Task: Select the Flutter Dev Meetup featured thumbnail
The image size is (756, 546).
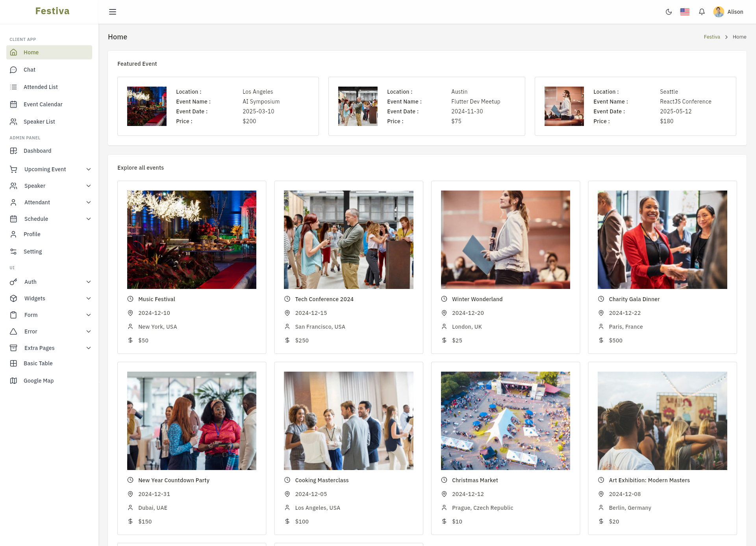Action: [x=358, y=106]
